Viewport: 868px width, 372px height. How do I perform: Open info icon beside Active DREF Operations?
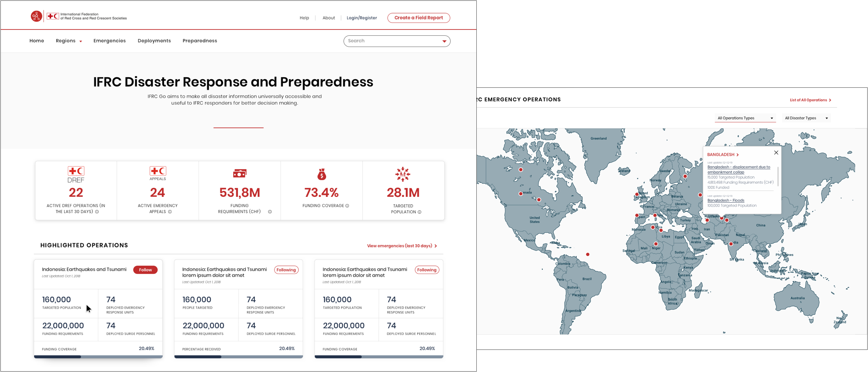click(x=97, y=212)
